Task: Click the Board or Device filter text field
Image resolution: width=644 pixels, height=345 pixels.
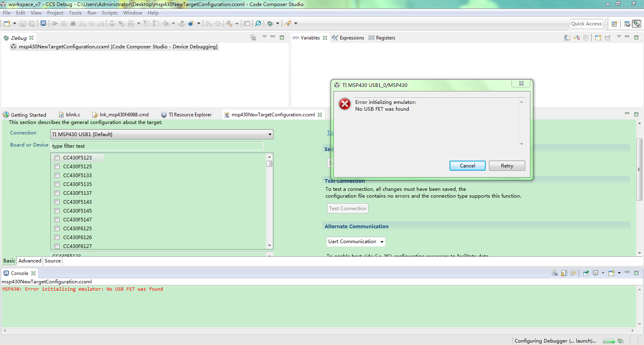Action: 157,146
